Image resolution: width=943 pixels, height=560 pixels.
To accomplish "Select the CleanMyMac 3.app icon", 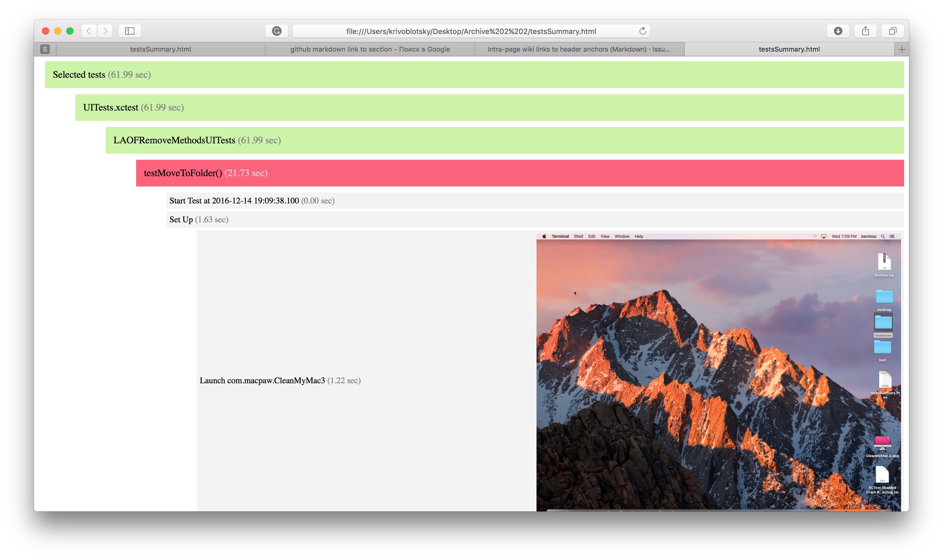I will click(x=882, y=446).
